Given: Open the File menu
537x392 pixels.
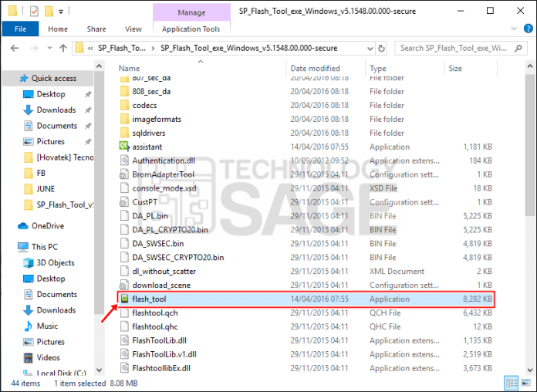Looking at the screenshot, I should 20,29.
